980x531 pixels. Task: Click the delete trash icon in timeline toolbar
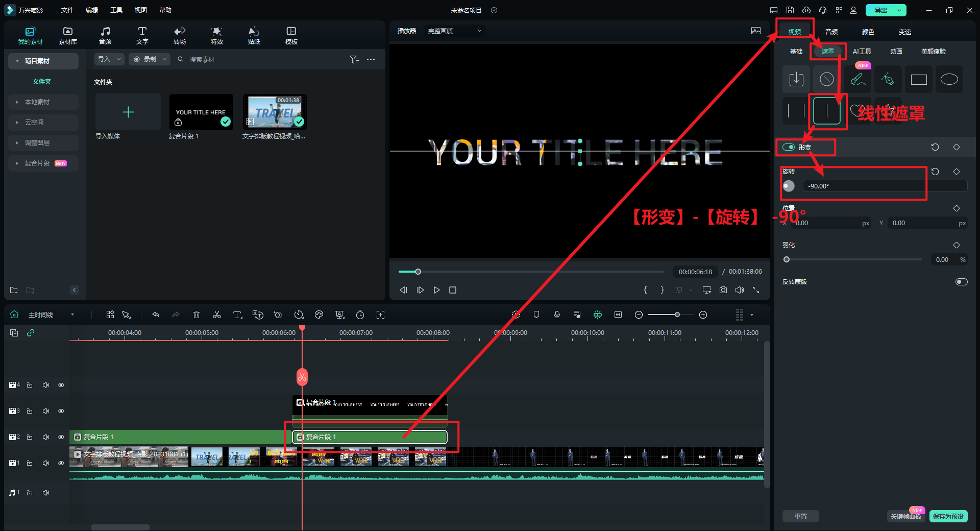click(x=197, y=315)
